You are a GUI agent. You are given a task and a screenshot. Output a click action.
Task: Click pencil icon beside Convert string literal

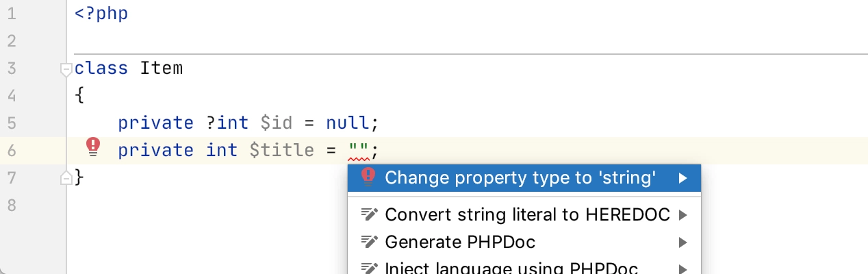tap(369, 215)
